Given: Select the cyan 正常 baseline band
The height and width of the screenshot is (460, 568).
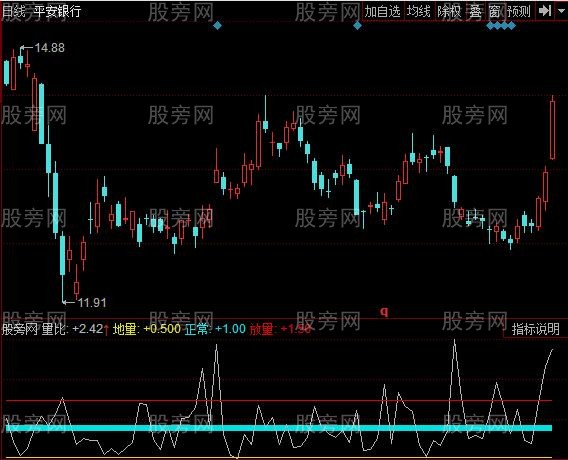Looking at the screenshot, I should coord(279,428).
